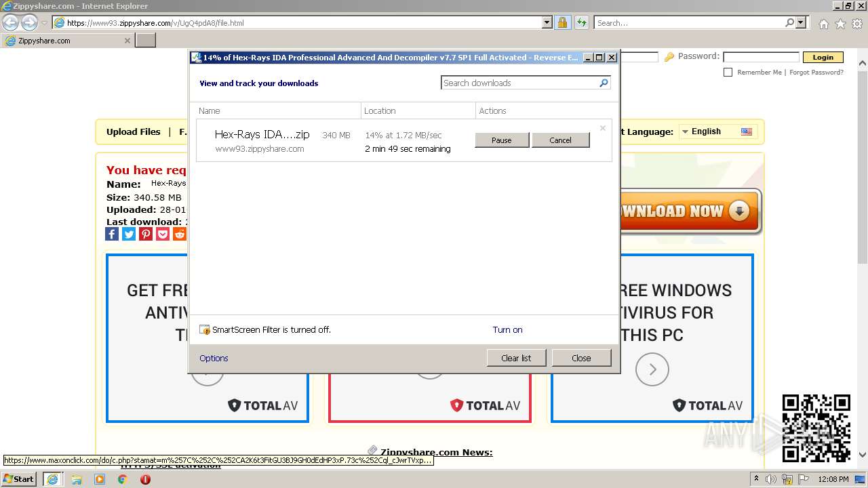The height and width of the screenshot is (488, 868).
Task: Click Clear list in download manager
Action: pyautogui.click(x=516, y=358)
